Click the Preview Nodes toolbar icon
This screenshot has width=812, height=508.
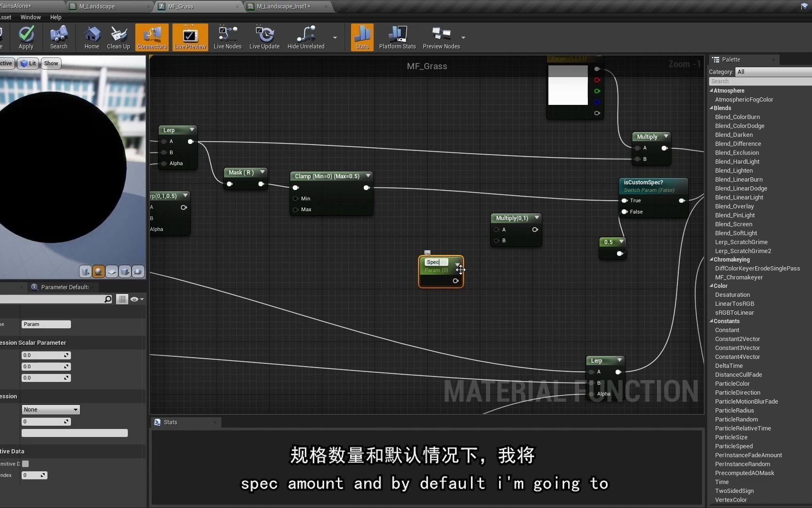[x=441, y=38]
